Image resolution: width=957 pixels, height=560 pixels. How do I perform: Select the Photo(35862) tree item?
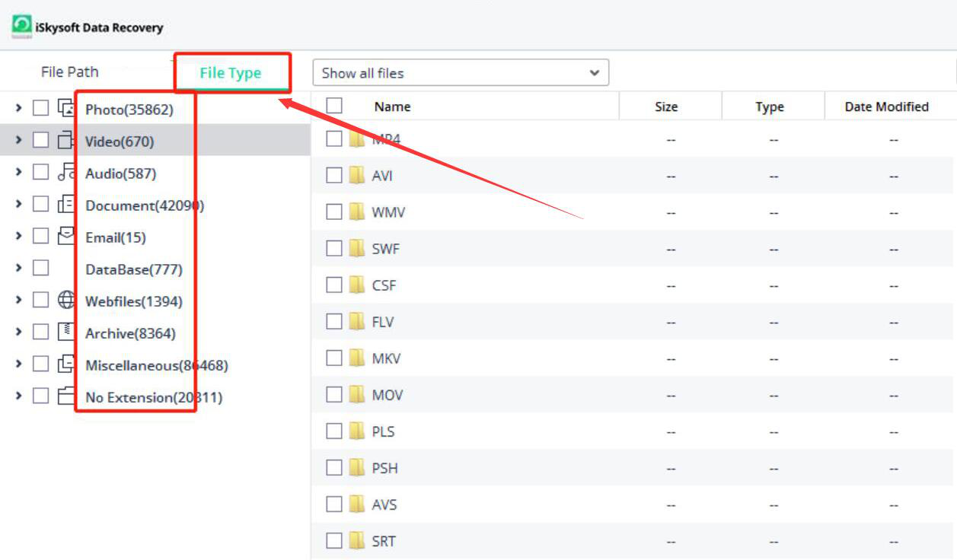[x=129, y=110]
